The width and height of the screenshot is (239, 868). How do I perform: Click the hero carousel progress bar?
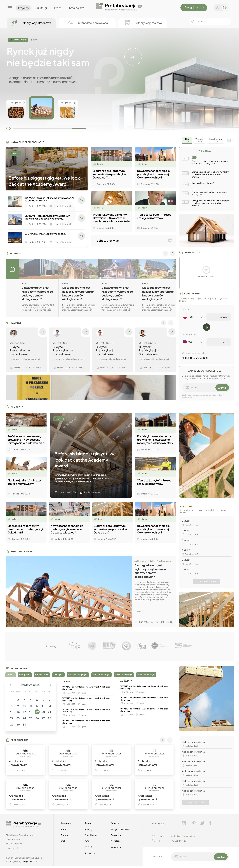click(x=49, y=128)
